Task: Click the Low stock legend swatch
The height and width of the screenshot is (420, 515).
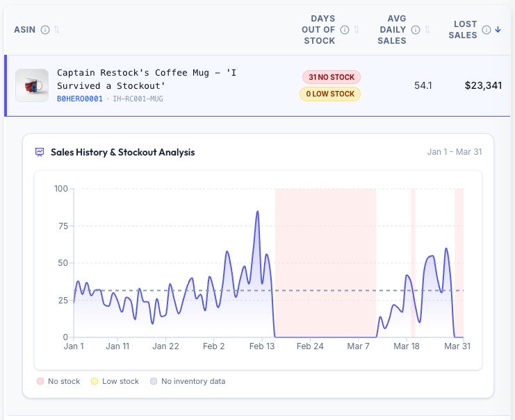Action: (95, 381)
